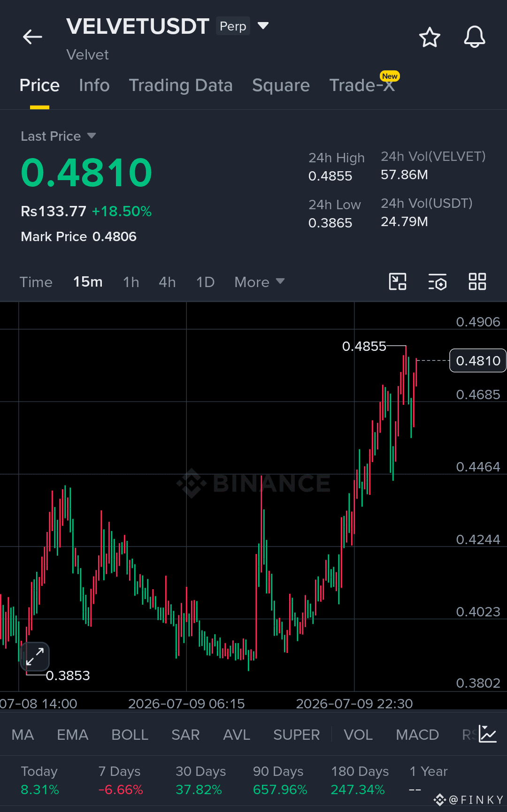
Task: Select the 1D interval
Action: (205, 282)
